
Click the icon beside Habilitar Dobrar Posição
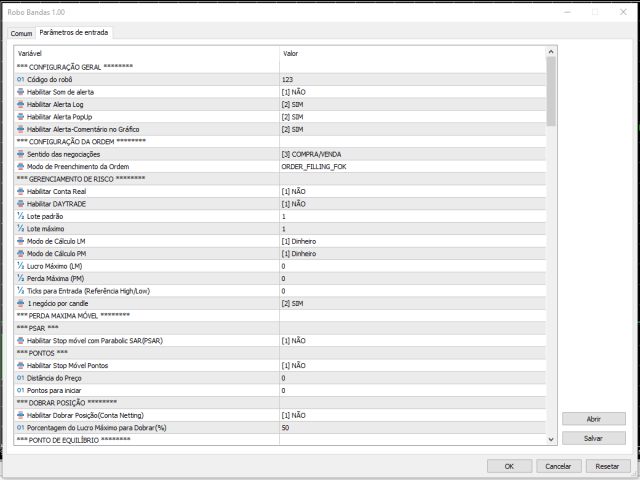(x=20, y=415)
